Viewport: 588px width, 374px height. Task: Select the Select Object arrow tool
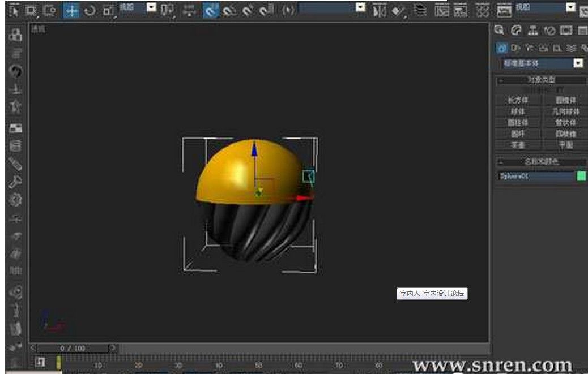click(x=14, y=11)
